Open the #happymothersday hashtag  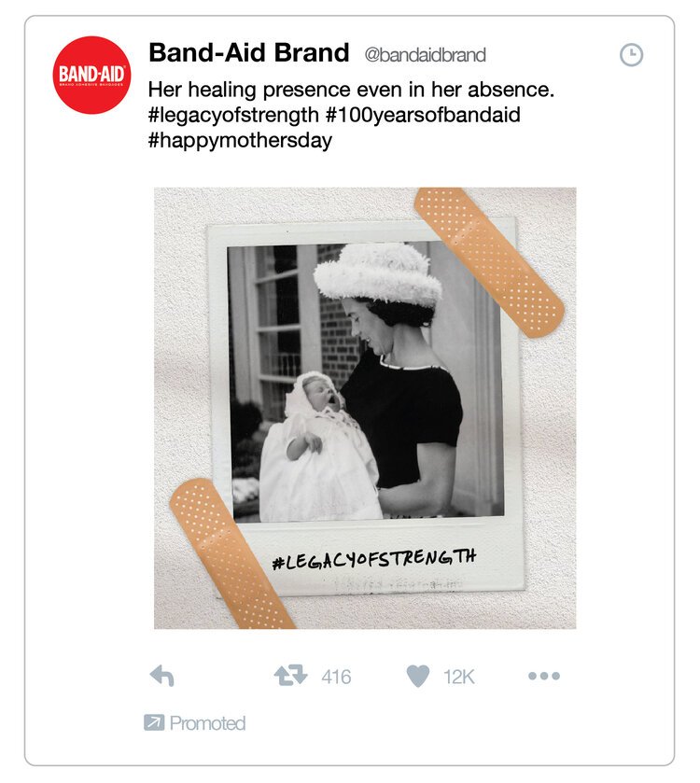pos(240,140)
